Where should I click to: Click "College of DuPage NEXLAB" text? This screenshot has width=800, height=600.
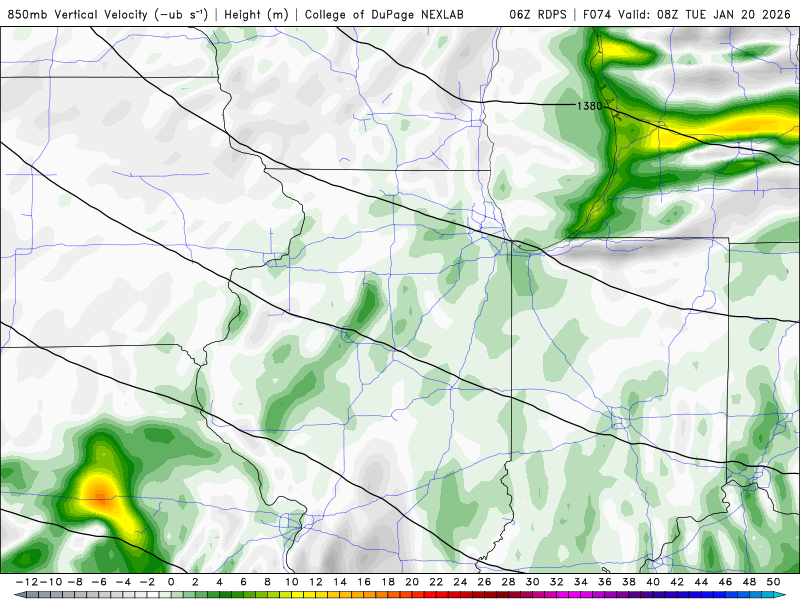384,14
